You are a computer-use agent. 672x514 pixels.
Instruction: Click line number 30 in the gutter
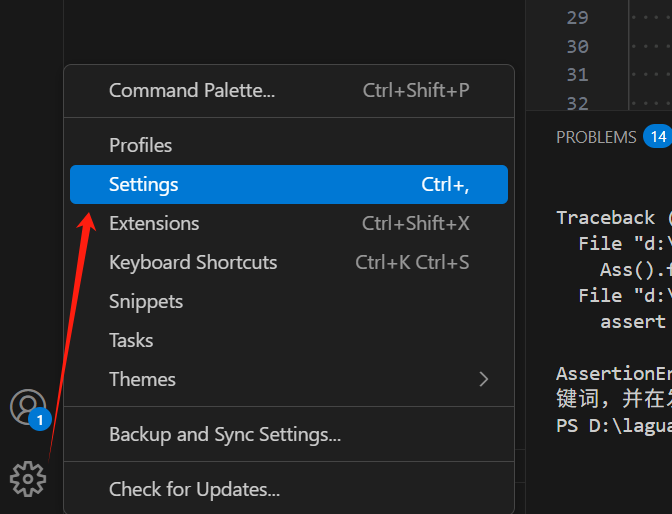click(x=578, y=46)
